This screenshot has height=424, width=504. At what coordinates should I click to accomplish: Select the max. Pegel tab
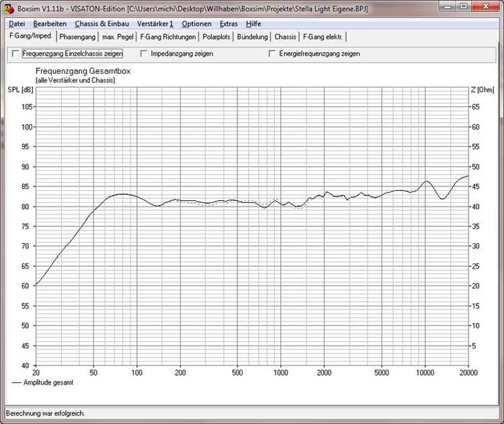[118, 37]
